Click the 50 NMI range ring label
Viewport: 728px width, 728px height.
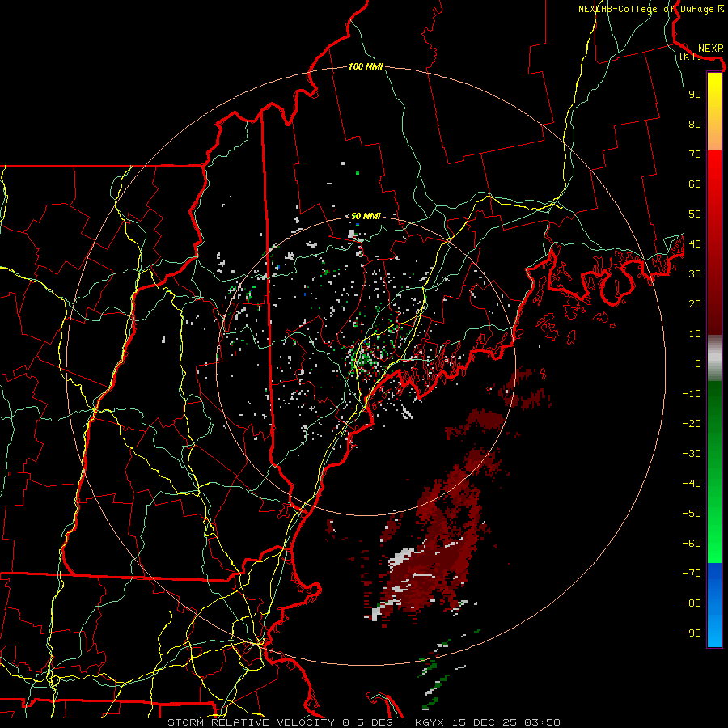point(366,216)
